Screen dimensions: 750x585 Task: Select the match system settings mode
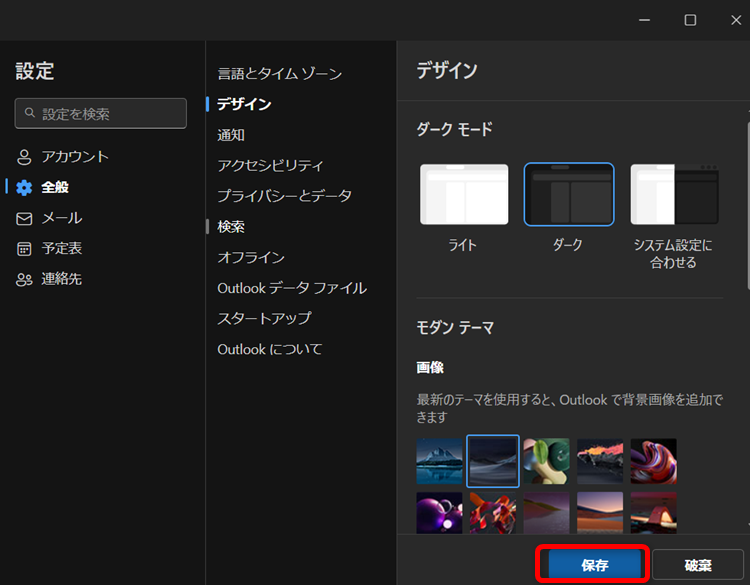[x=673, y=195]
